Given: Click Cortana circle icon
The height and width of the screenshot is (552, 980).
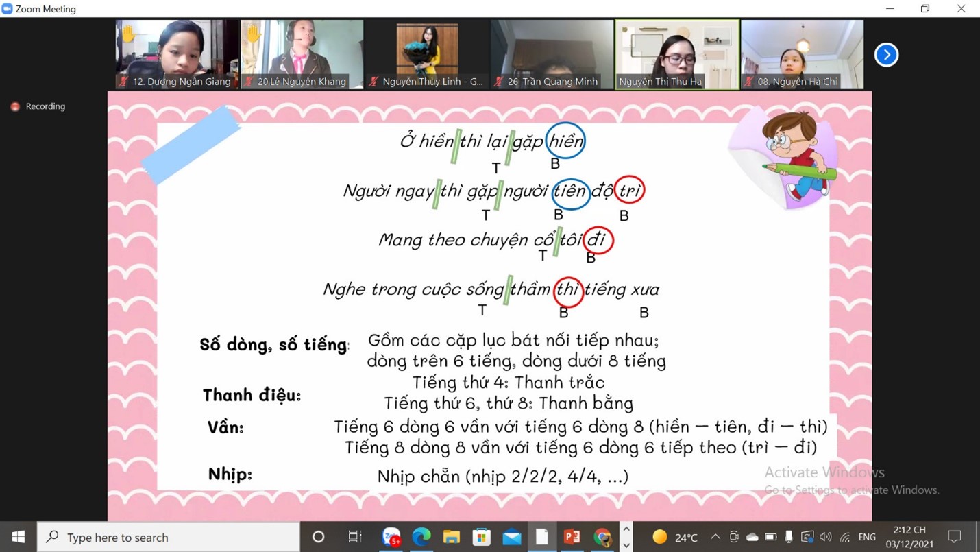Looking at the screenshot, I should (x=318, y=537).
